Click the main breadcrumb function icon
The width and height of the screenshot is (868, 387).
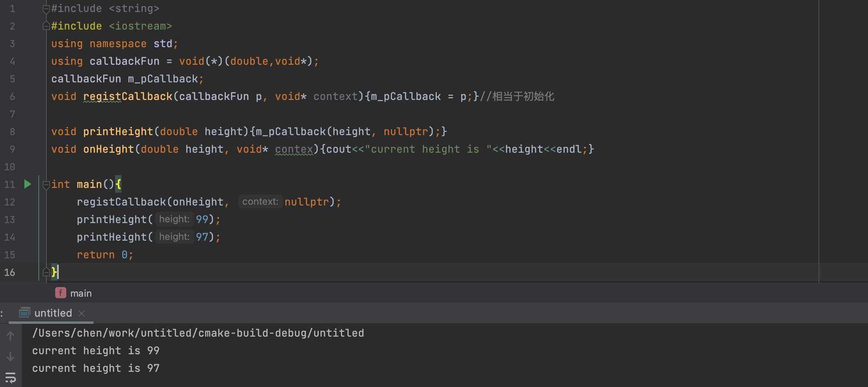pos(60,293)
